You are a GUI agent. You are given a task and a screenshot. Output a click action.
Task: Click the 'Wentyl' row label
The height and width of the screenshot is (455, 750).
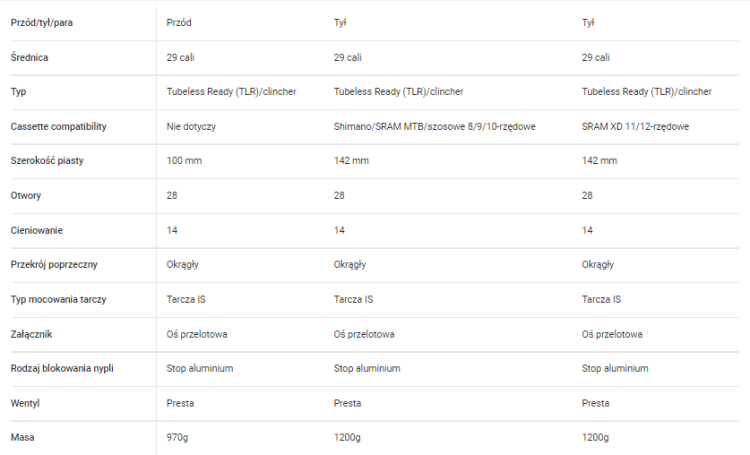click(25, 403)
